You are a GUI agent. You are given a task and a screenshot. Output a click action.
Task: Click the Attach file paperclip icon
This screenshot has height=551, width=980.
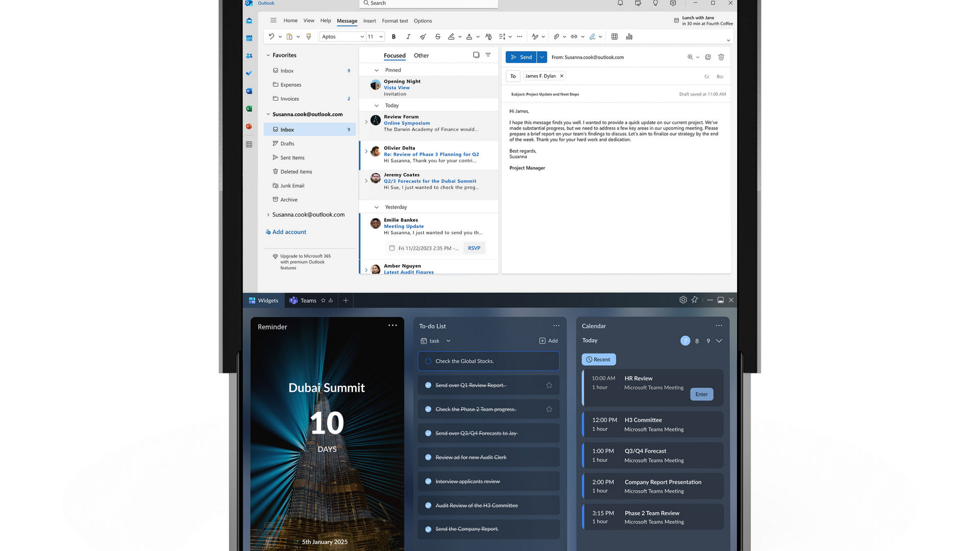pyautogui.click(x=556, y=37)
